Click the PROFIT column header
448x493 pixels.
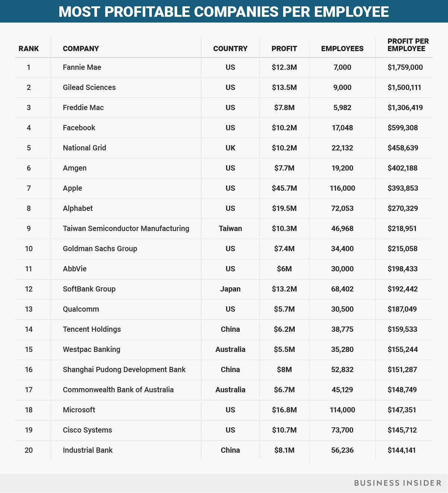point(284,49)
